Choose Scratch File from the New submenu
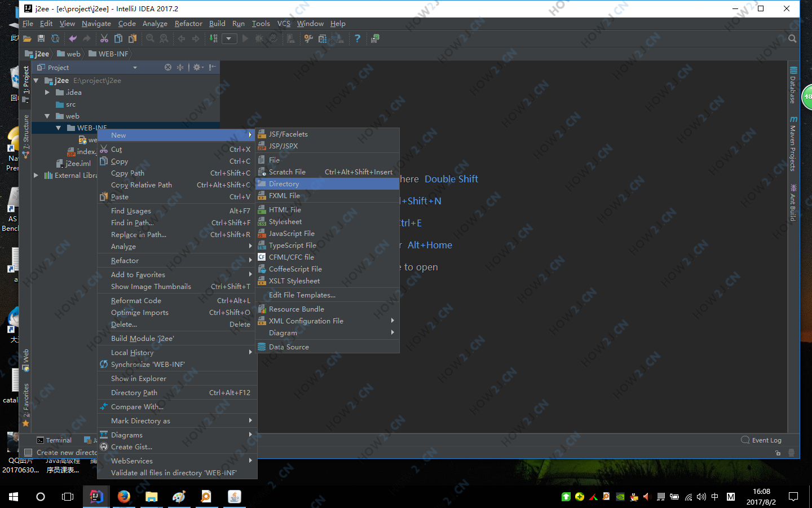812x508 pixels. point(328,172)
